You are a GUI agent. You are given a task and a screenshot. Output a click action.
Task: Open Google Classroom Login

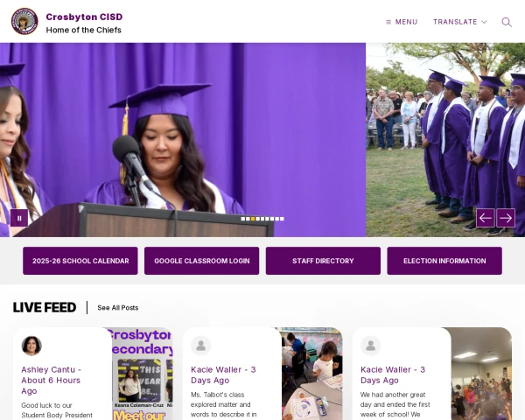[202, 261]
